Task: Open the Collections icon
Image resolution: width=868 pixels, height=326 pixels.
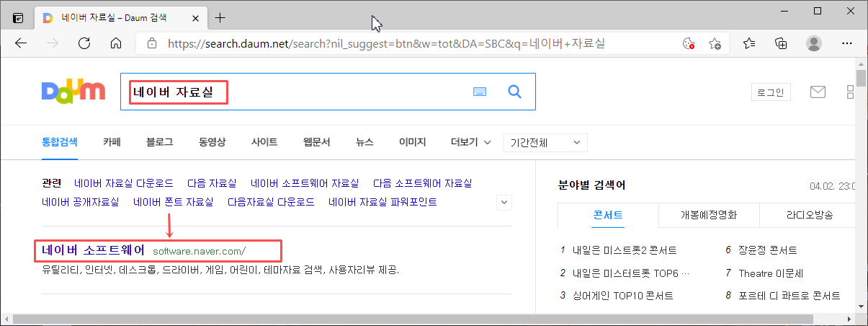Action: tap(781, 43)
